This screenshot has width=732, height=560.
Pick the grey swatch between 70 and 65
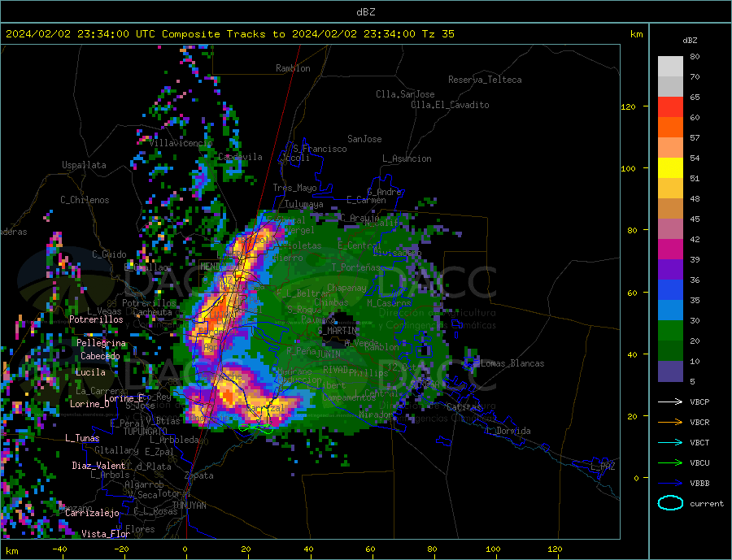click(x=670, y=87)
